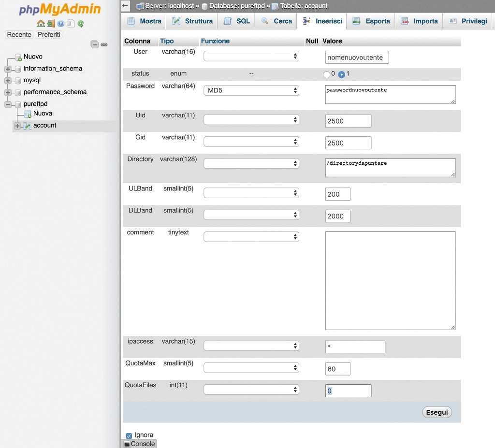
Task: Expand the mysql database tree node
Action: click(8, 80)
